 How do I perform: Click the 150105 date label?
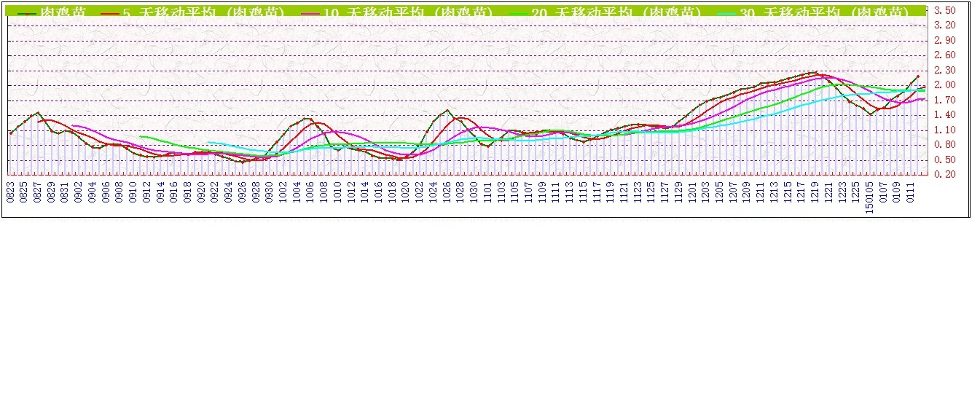click(869, 197)
